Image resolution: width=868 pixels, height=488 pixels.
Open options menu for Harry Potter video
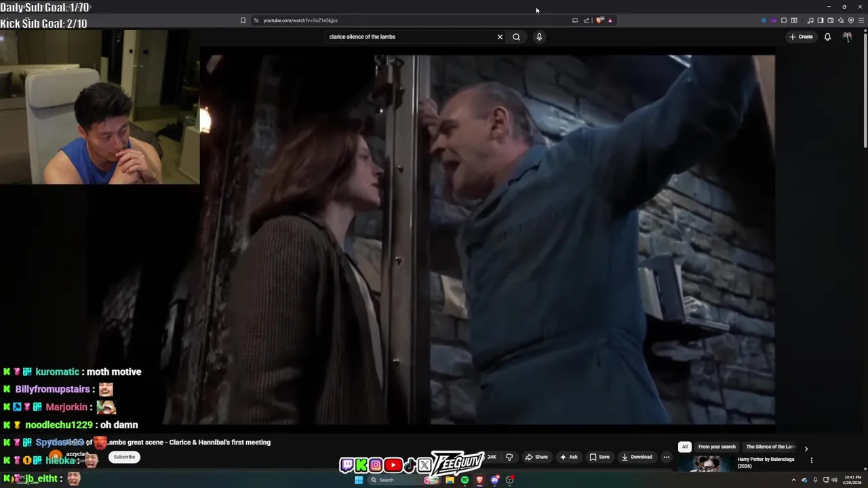click(x=811, y=460)
